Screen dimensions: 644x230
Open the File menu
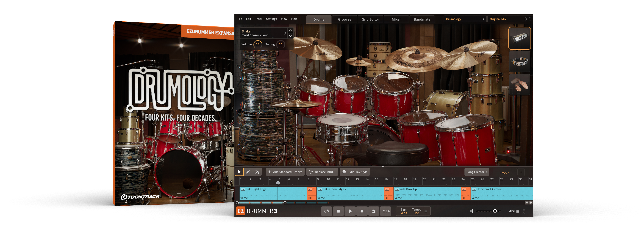pyautogui.click(x=239, y=19)
